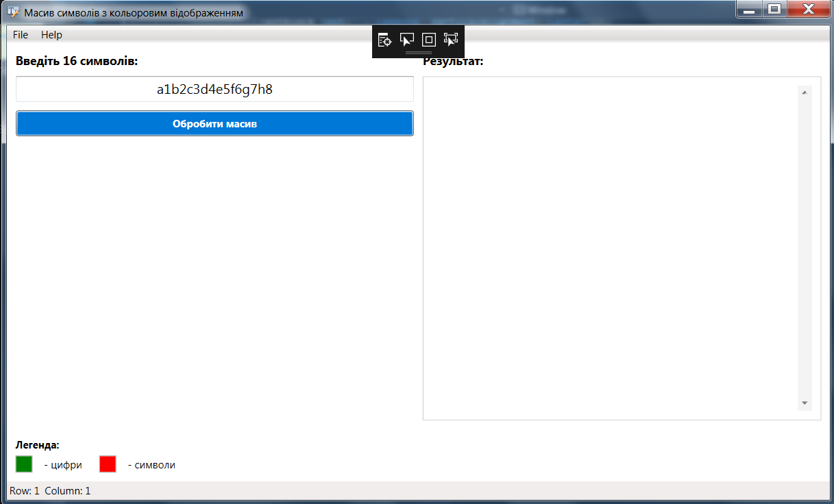Click the '- символи' legend text
834x504 pixels.
click(x=151, y=465)
